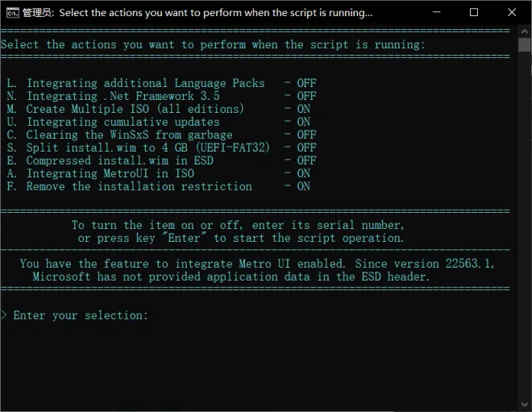Select 'Integrating MetroUI in ISO' item

159,173
